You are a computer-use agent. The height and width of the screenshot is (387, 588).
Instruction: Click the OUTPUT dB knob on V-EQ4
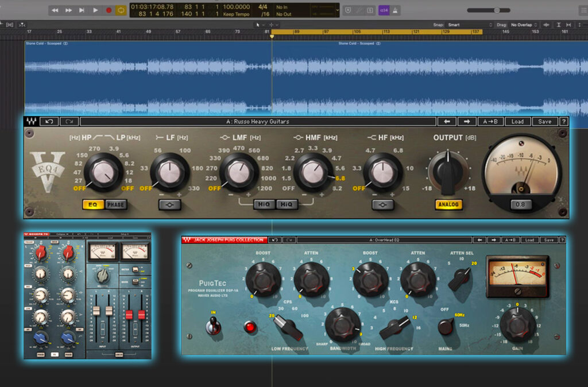click(447, 172)
